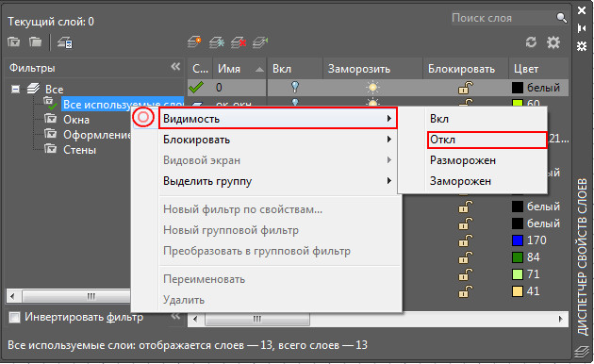The image size is (594, 364).
Task: Toggle the padlock Lock icon of layer 0
Action: tap(466, 88)
